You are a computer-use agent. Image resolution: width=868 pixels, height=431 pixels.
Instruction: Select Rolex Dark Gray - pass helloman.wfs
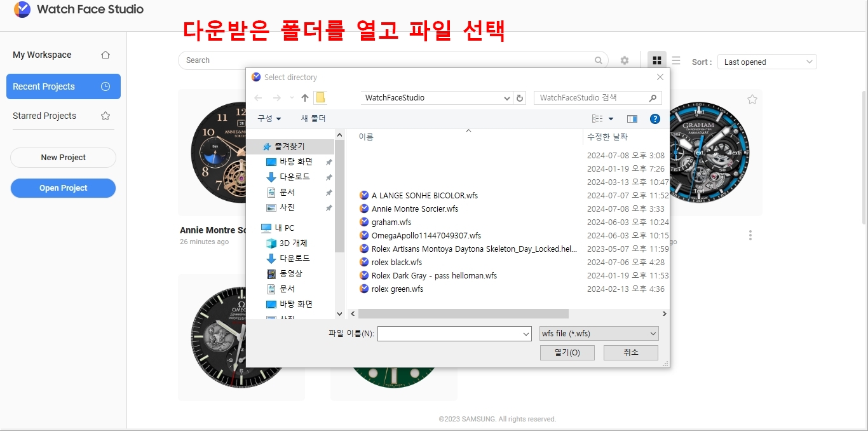click(x=434, y=275)
